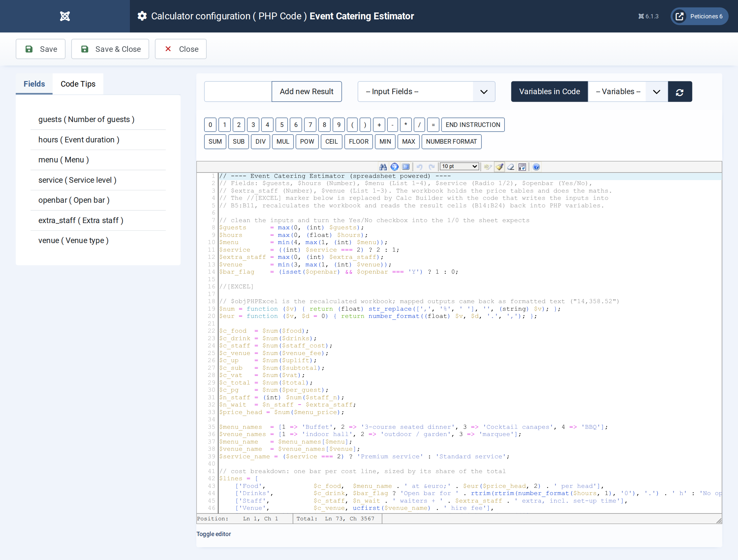738x560 pixels.
Task: Select the Fields tab
Action: pos(34,84)
